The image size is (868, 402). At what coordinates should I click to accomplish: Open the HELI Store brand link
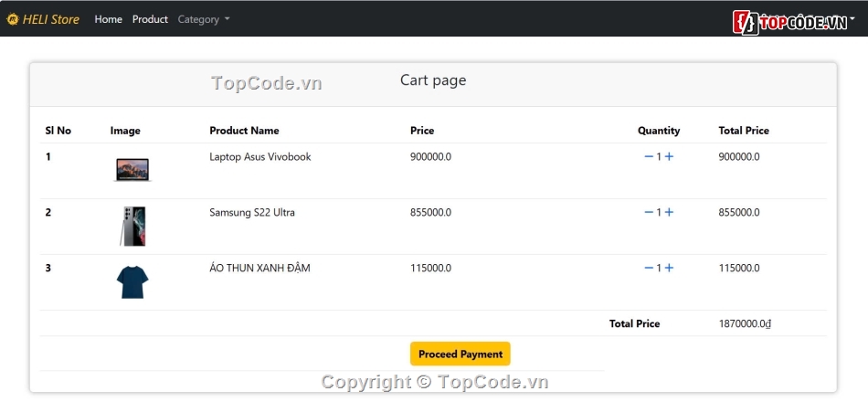coord(43,19)
